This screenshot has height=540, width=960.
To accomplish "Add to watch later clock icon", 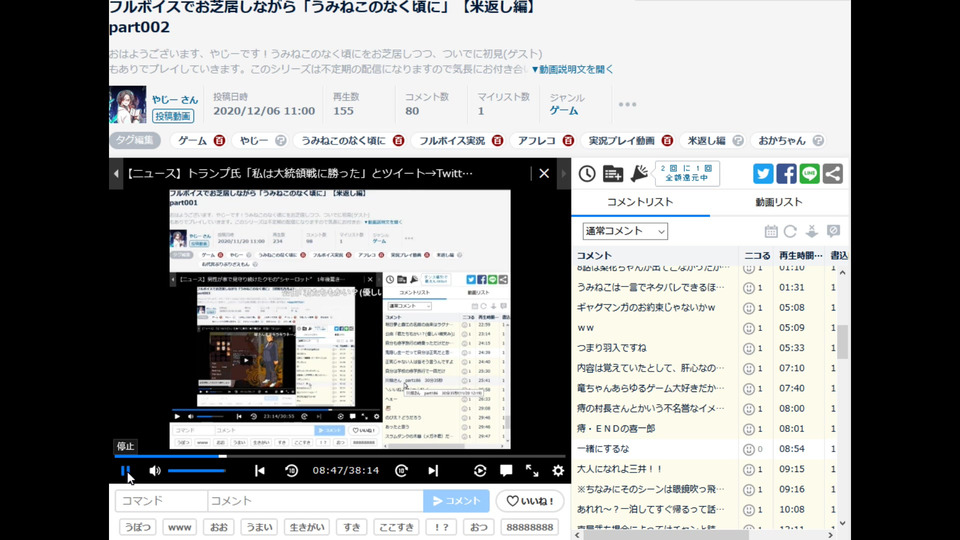I will (x=587, y=174).
